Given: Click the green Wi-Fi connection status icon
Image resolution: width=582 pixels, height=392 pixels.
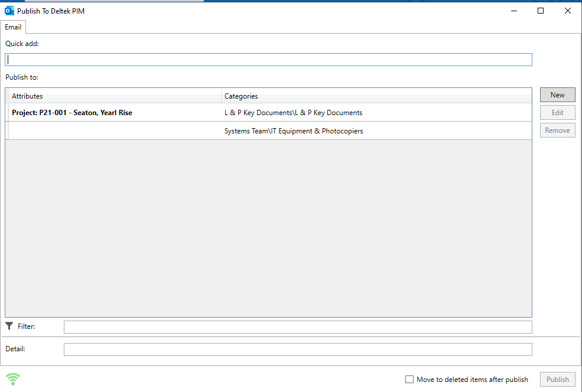Looking at the screenshot, I should (x=13, y=379).
